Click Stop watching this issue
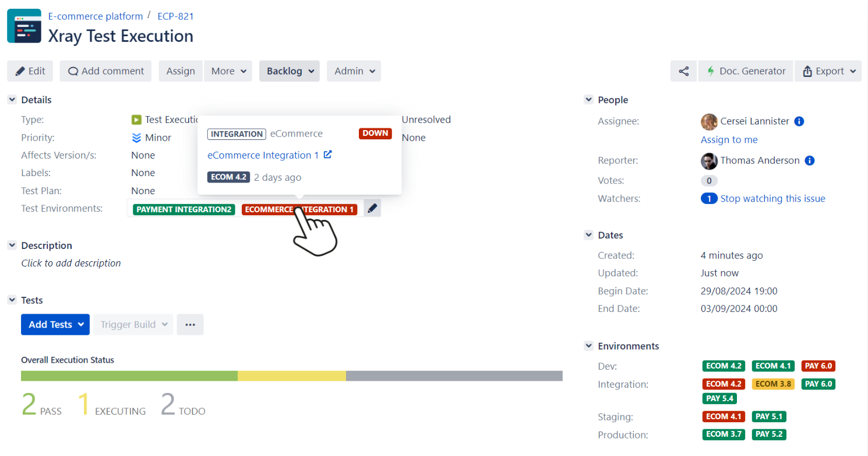 click(x=772, y=199)
